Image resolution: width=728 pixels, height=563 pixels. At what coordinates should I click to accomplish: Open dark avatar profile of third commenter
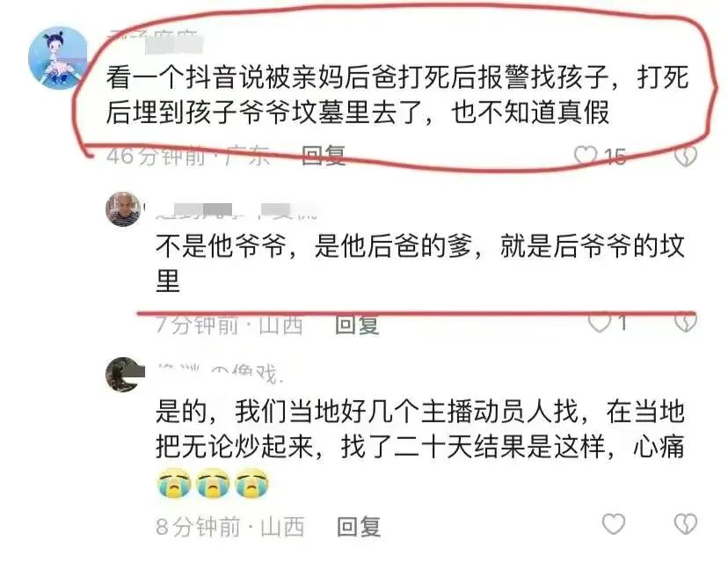tap(123, 375)
